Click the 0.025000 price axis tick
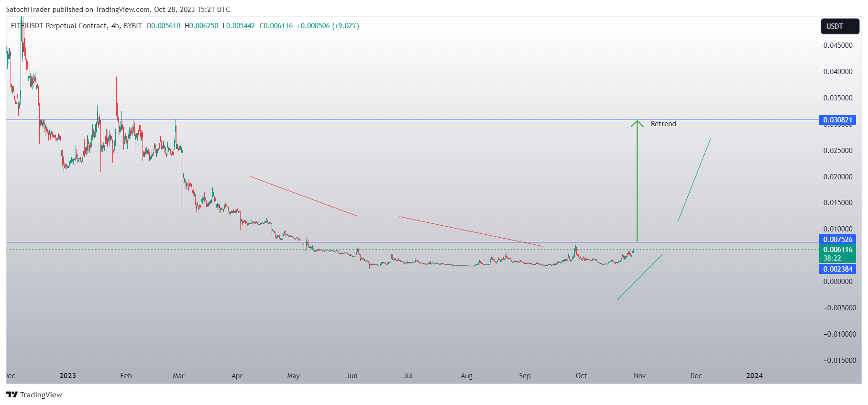Image resolution: width=868 pixels, height=405 pixels. 838,151
